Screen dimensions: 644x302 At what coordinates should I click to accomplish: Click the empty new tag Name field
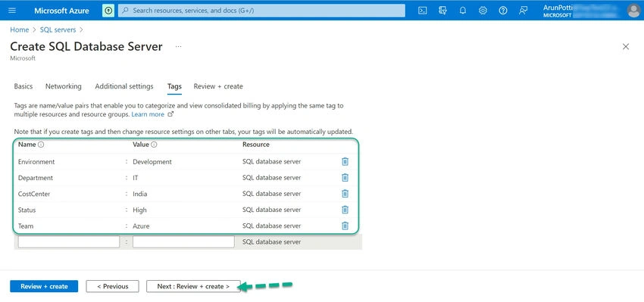[x=69, y=241]
